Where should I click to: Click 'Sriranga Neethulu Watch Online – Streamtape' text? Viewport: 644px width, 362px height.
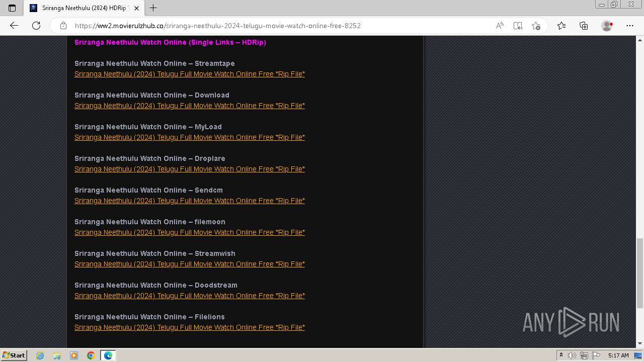click(x=154, y=63)
